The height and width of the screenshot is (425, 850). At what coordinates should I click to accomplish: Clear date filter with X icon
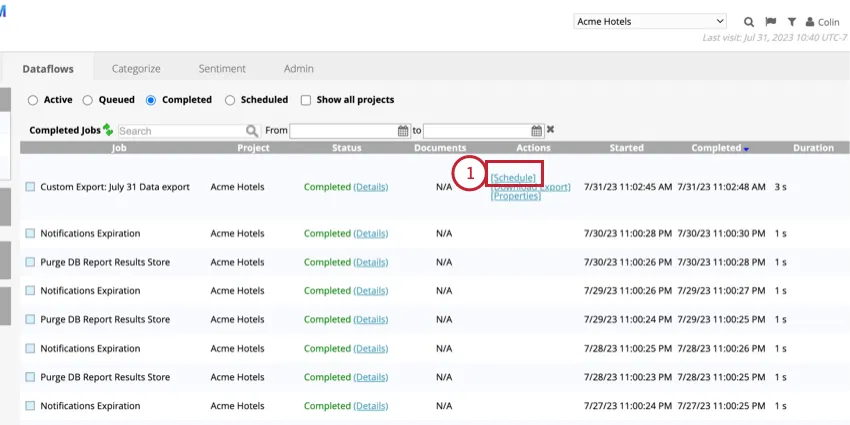pyautogui.click(x=550, y=130)
